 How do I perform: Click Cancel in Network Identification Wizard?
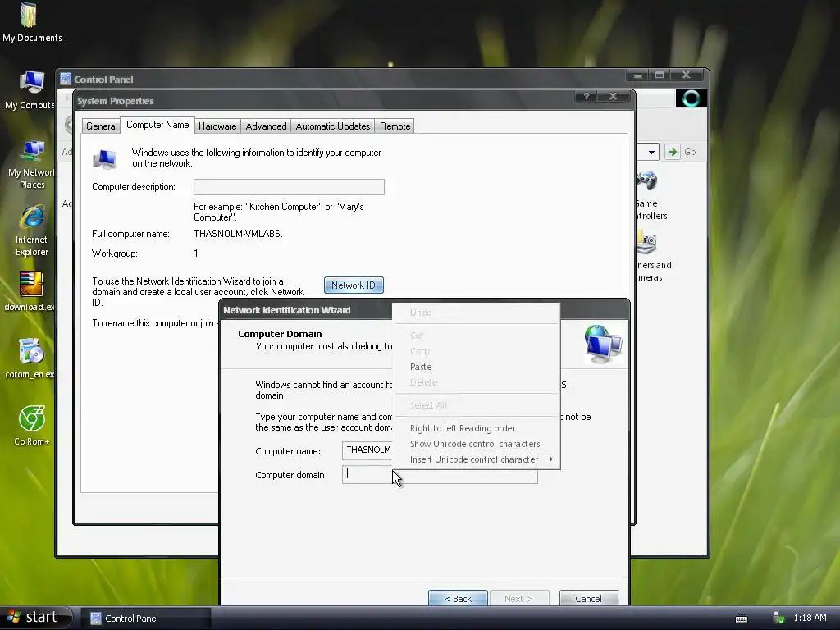pyautogui.click(x=589, y=598)
